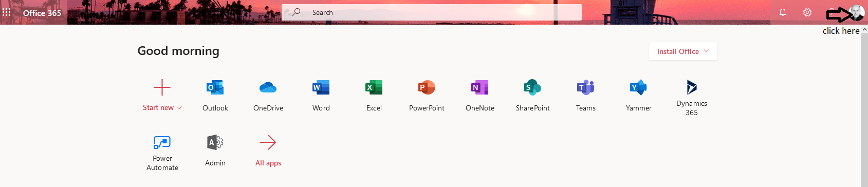Click in the Search box
Screen dimensions: 868x187
[432, 12]
